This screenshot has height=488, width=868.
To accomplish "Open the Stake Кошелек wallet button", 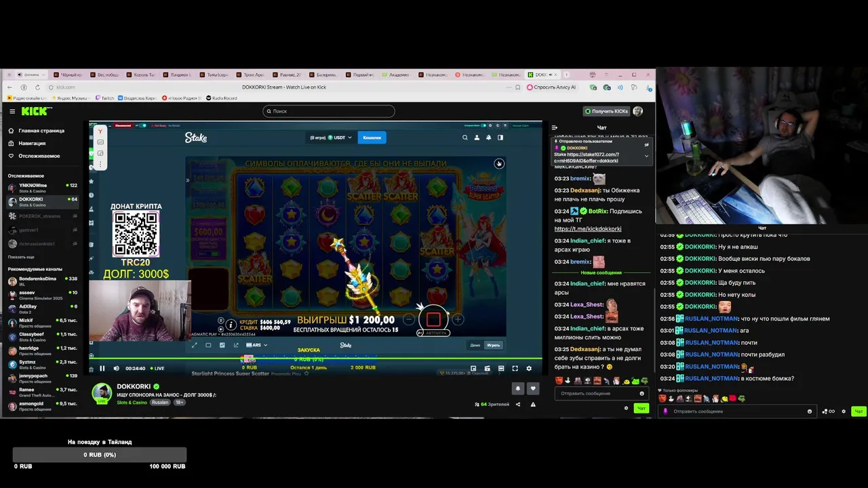I will click(372, 138).
